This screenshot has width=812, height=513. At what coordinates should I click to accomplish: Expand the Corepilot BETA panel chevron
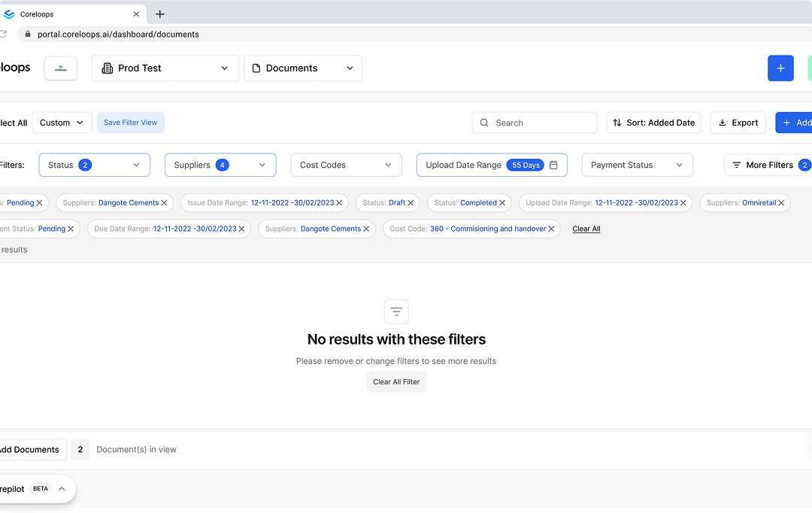pos(62,489)
